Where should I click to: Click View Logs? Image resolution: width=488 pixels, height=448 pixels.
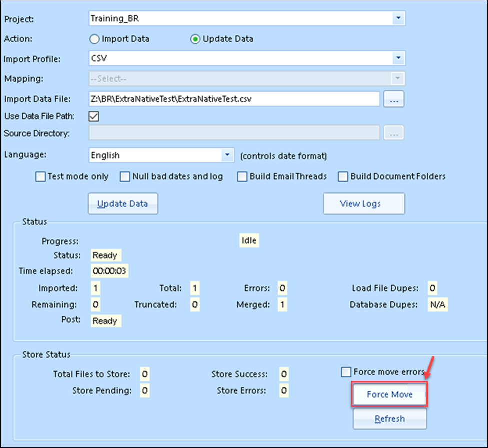pos(364,203)
